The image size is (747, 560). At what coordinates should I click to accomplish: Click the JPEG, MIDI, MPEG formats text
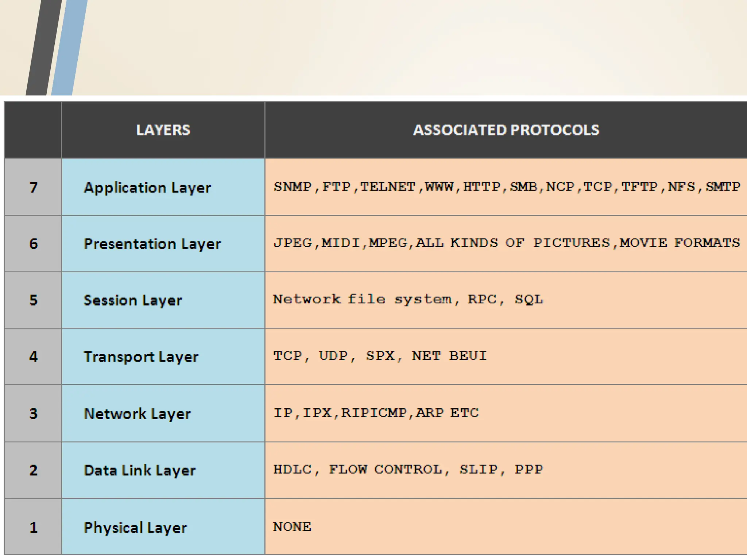506,243
